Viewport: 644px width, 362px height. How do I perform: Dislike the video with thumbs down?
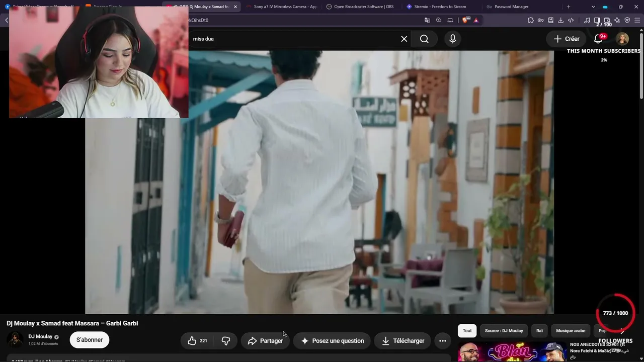pyautogui.click(x=226, y=341)
